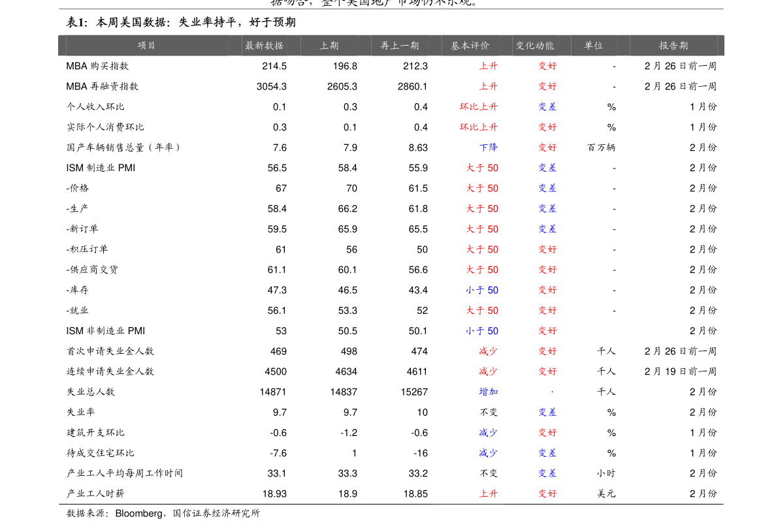The height and width of the screenshot is (532, 778).
Task: Click the blue 下降 evaluation cell
Action: click(488, 148)
